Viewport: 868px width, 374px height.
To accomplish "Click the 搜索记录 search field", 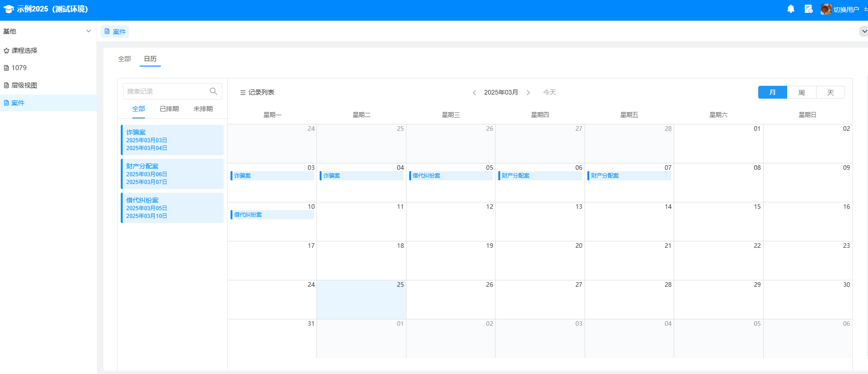I will point(166,91).
